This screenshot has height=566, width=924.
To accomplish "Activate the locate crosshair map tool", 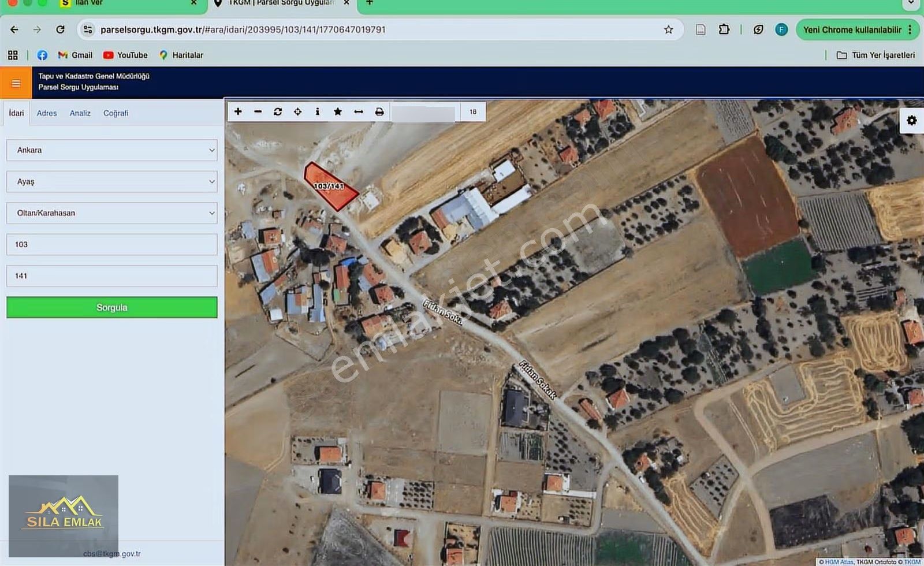I will click(x=297, y=111).
